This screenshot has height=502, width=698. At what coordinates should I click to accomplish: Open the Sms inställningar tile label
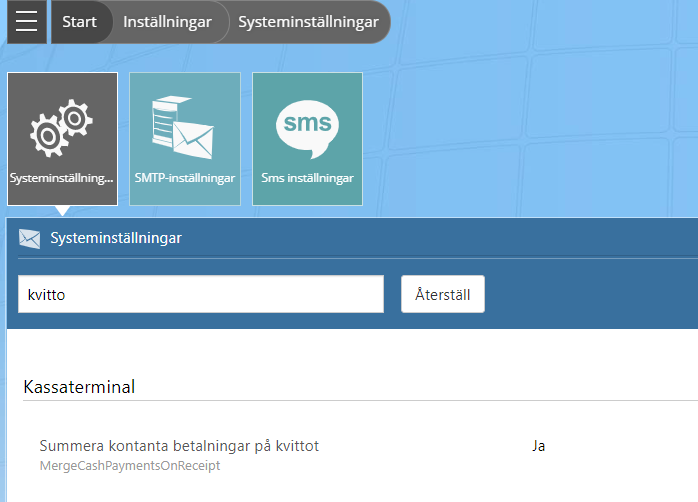coord(307,178)
